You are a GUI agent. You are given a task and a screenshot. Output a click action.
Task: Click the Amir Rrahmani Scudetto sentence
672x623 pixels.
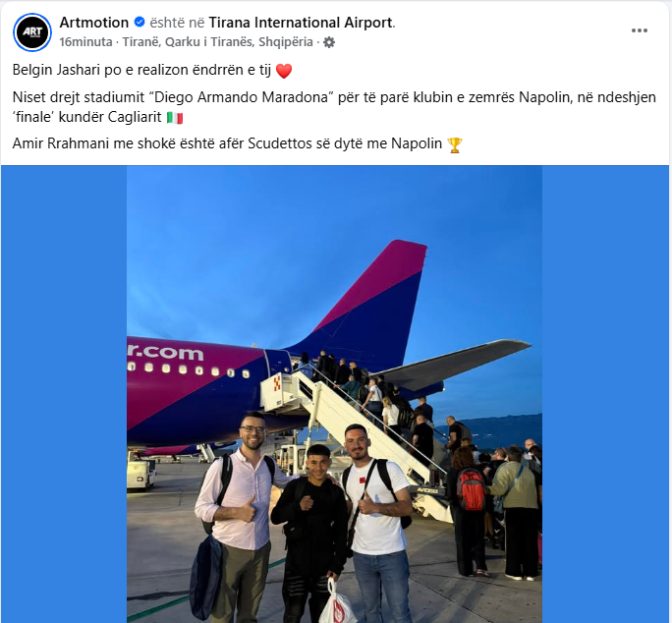[238, 144]
